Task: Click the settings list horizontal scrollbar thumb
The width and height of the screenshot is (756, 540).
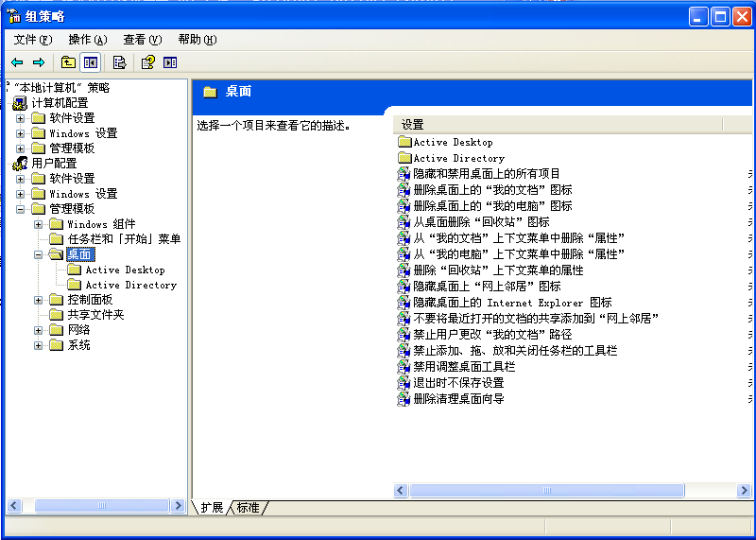Action: click(x=547, y=490)
